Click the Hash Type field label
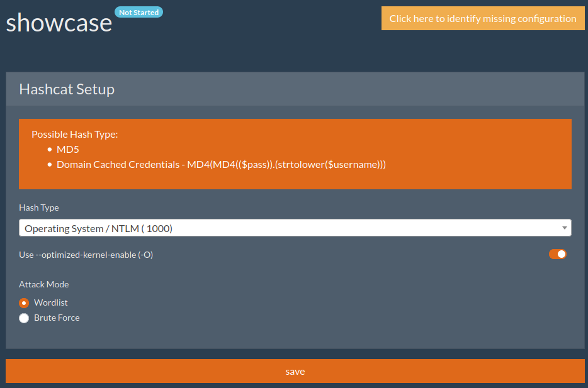This screenshot has height=388, width=588. pyautogui.click(x=39, y=208)
